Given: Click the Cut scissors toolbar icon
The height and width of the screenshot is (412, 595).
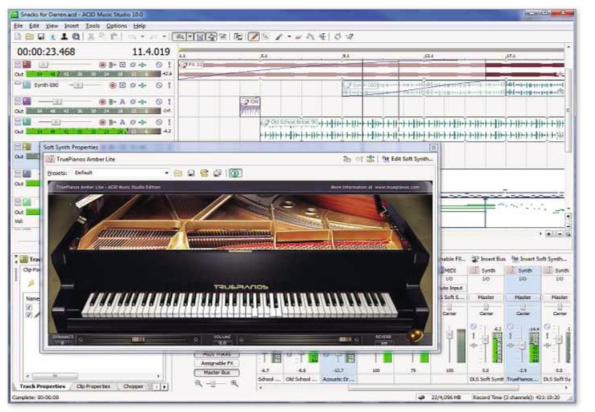Looking at the screenshot, I should pyautogui.click(x=91, y=37).
